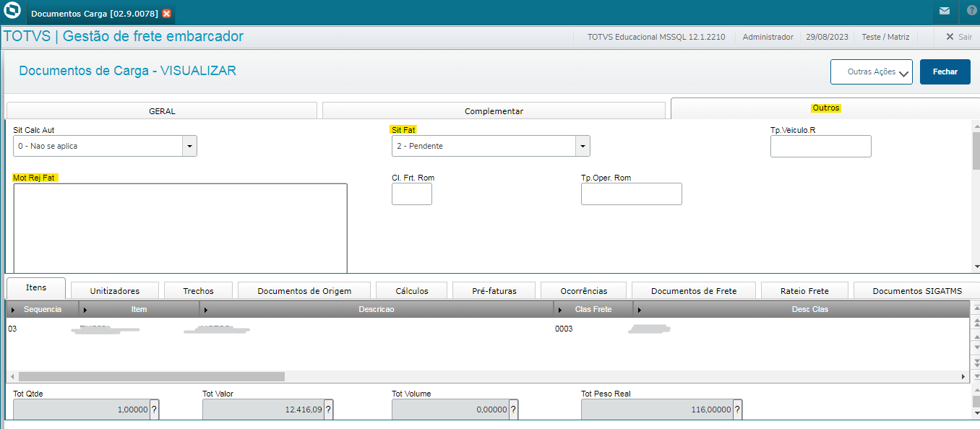Sort by the Sequencia column header
The height and width of the screenshot is (429, 980).
point(43,309)
